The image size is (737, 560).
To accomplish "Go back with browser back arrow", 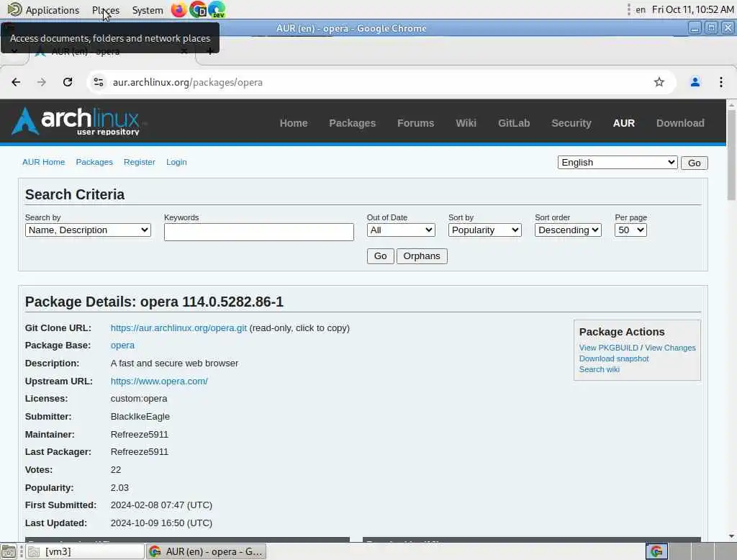I will (x=16, y=82).
